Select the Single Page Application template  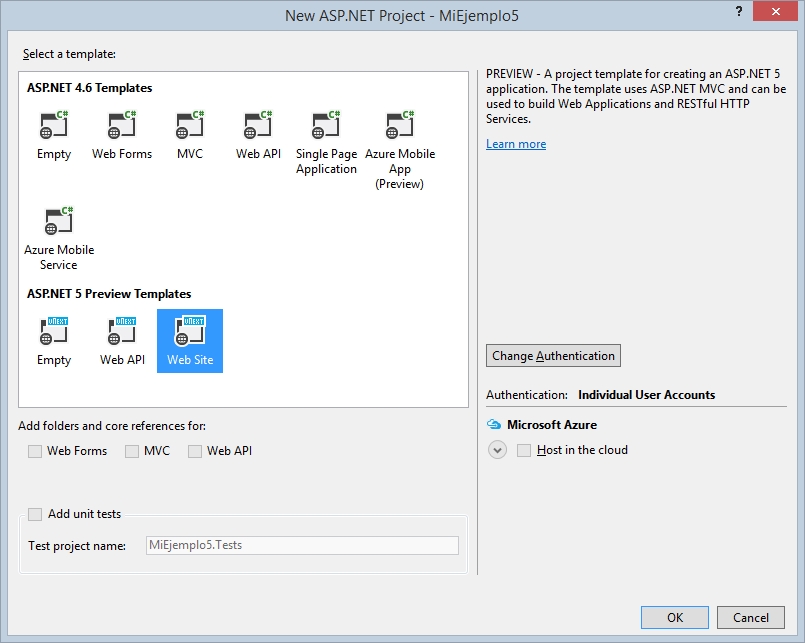pos(326,142)
